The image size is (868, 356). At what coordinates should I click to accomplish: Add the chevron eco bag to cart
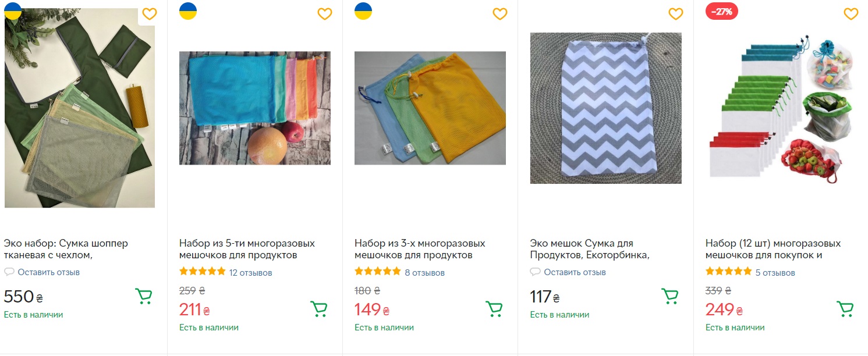pyautogui.click(x=669, y=296)
